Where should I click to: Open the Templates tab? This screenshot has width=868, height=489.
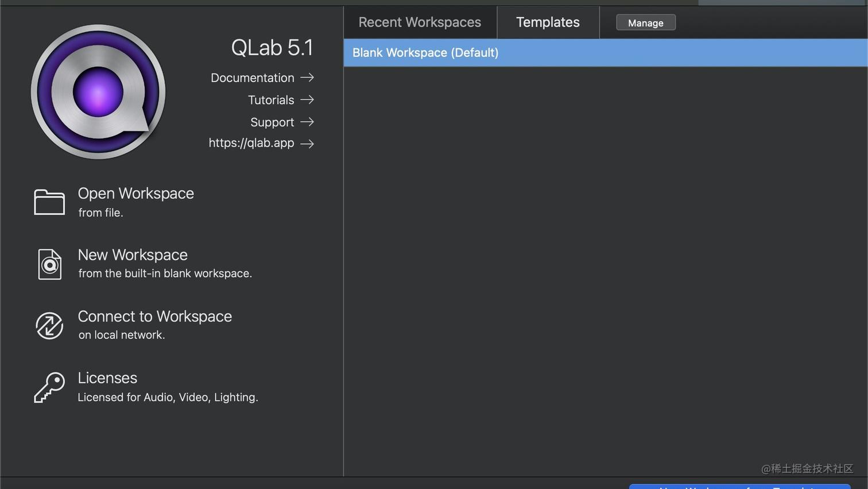(x=548, y=22)
